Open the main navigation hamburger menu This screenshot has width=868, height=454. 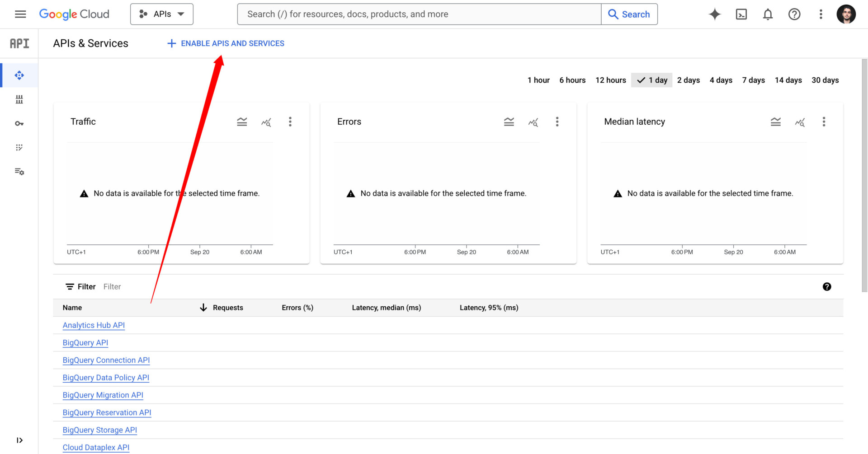(x=20, y=14)
